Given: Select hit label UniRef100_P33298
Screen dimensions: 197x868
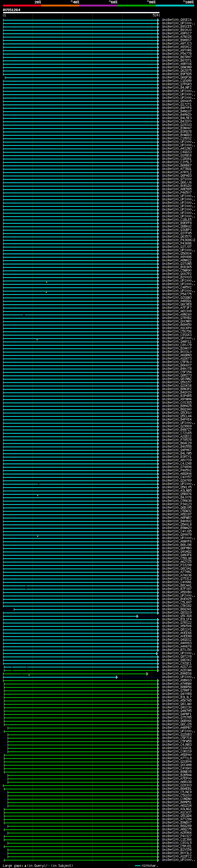Looking at the screenshot, I should [177, 565].
